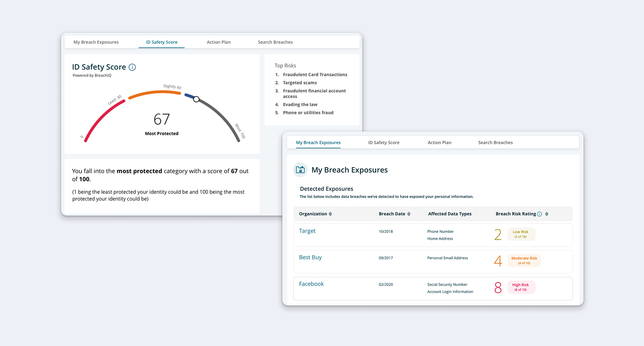The height and width of the screenshot is (346, 644).
Task: Click 'Phone or utilities fraud' risk item
Action: point(308,113)
